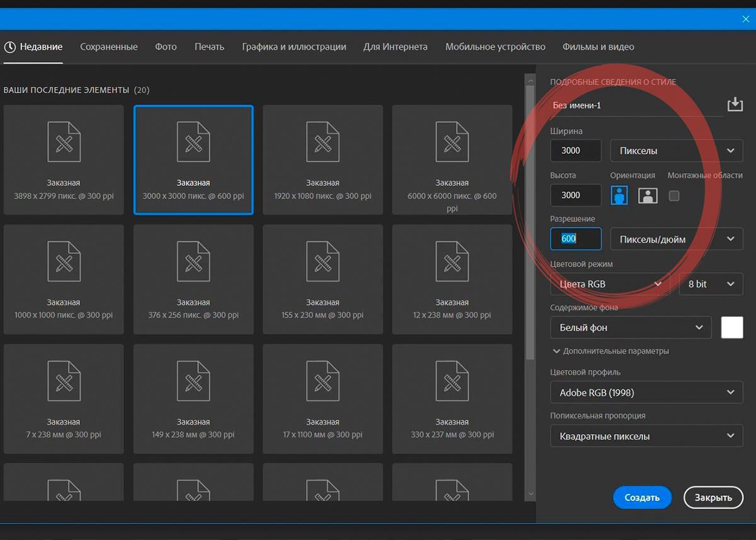This screenshot has height=540, width=756.
Task: Choose the 1920 x 1080 пикс. preset
Action: pos(323,160)
